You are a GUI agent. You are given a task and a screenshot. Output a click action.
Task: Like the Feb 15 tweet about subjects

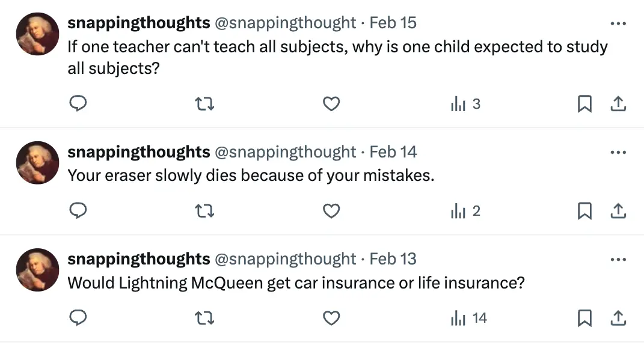(x=331, y=104)
